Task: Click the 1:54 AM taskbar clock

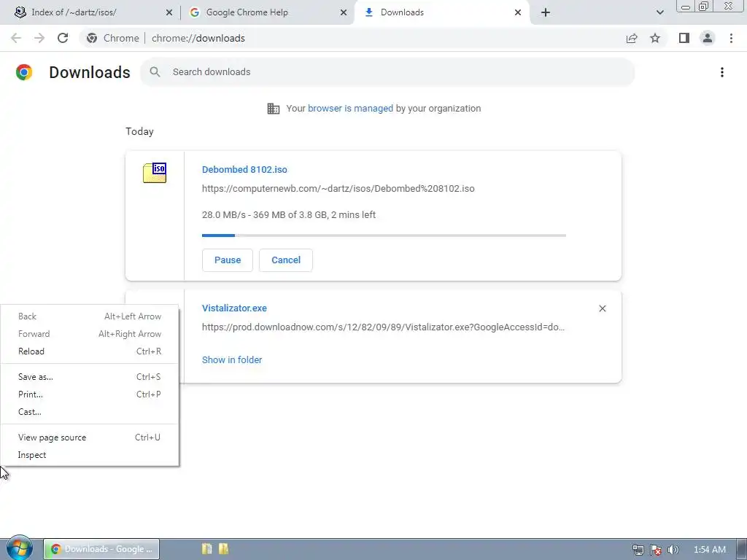Action: pos(710,550)
